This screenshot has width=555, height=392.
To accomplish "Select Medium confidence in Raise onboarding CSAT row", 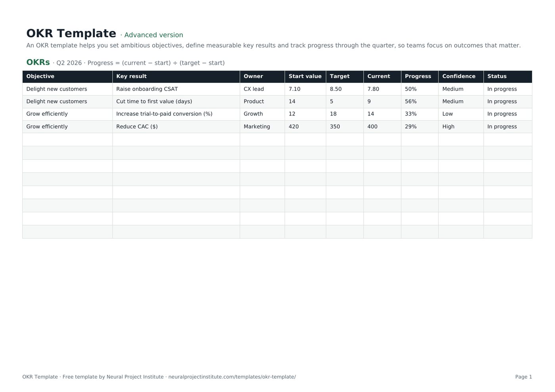I will tap(461, 89).
